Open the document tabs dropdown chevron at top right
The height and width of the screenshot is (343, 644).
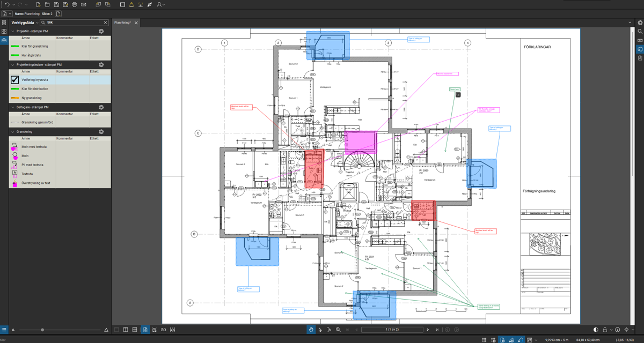[630, 23]
